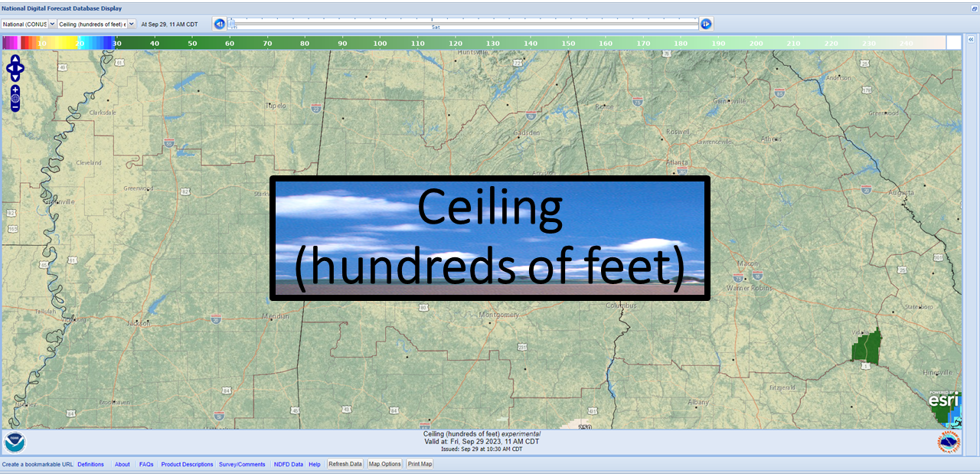Click the Print Map button
The width and height of the screenshot is (980, 474).
(420, 464)
